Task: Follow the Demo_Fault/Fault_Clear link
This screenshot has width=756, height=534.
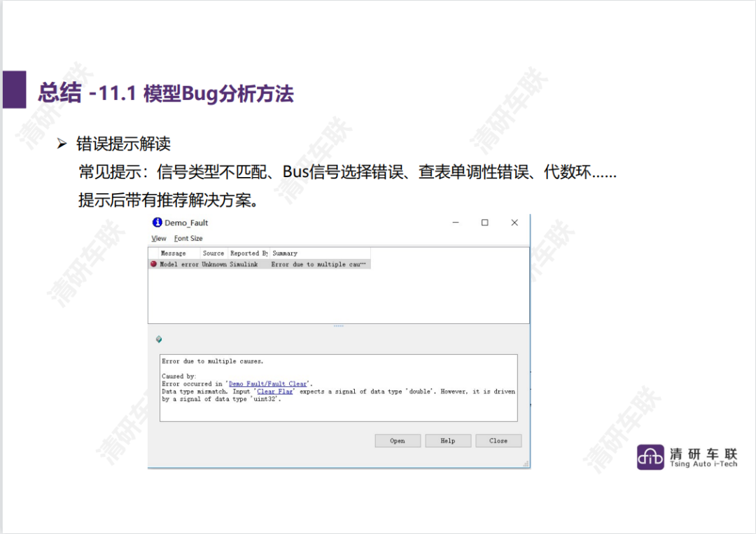Action: pos(267,384)
